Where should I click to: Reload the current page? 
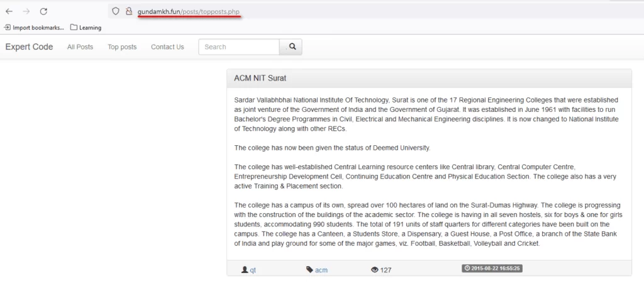click(x=43, y=11)
